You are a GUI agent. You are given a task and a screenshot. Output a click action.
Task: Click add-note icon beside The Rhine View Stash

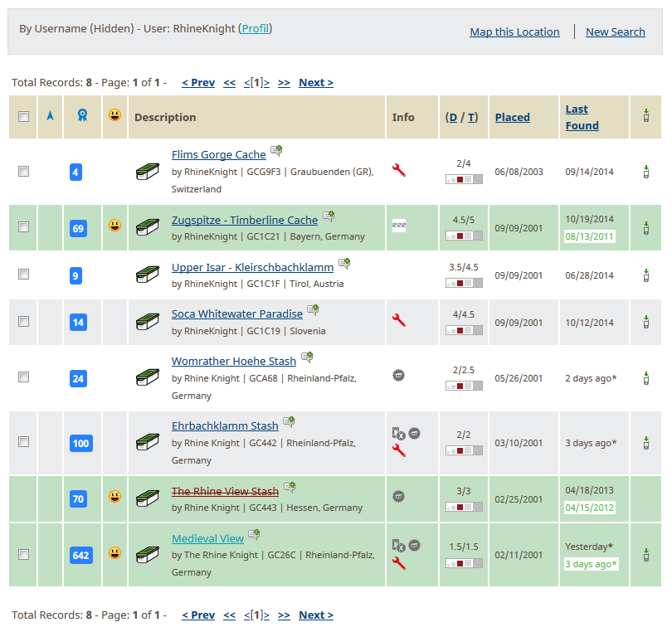[x=290, y=487]
